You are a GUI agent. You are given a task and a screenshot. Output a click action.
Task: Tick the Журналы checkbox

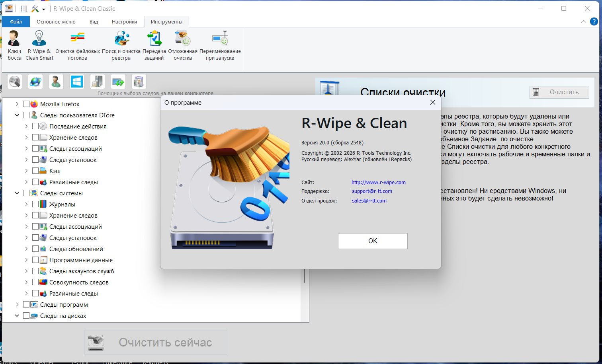point(35,204)
